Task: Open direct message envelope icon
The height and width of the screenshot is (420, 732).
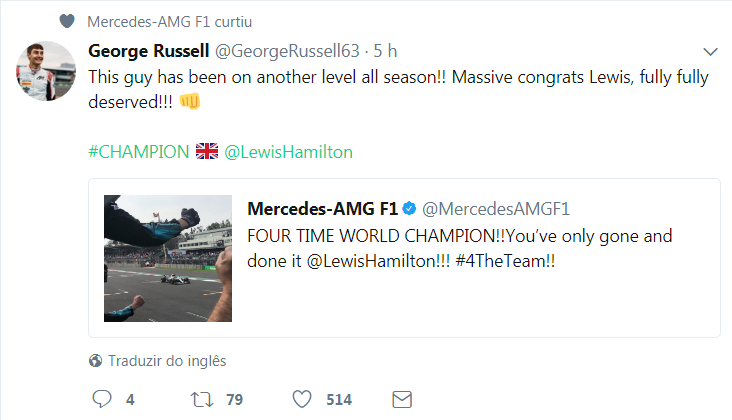Action: point(402,399)
